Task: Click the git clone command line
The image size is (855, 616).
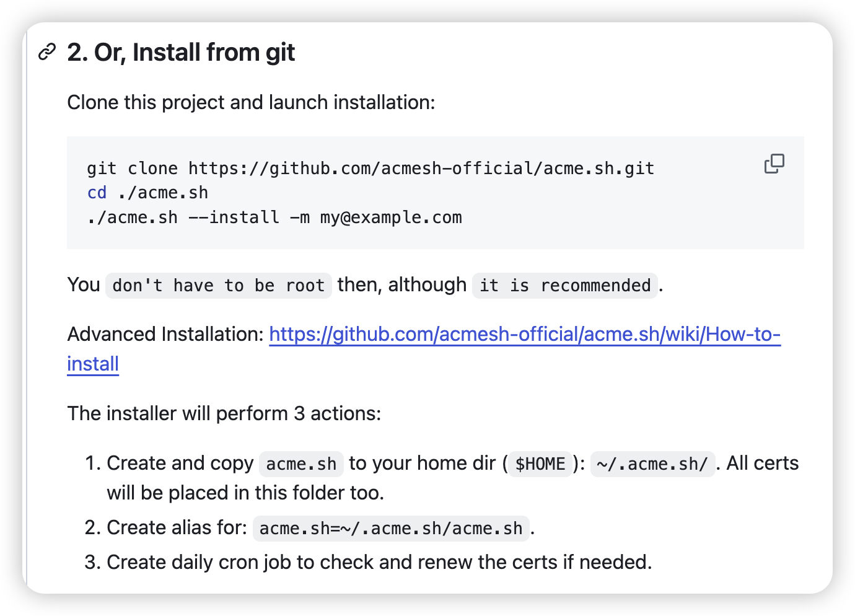Action: (x=370, y=169)
